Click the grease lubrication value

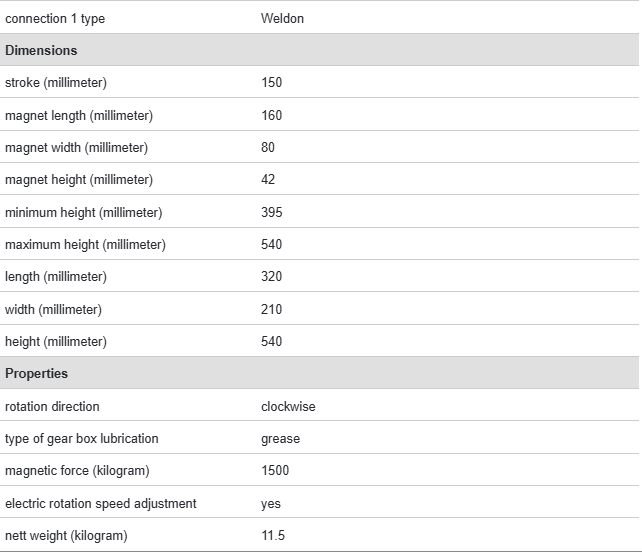coord(280,439)
